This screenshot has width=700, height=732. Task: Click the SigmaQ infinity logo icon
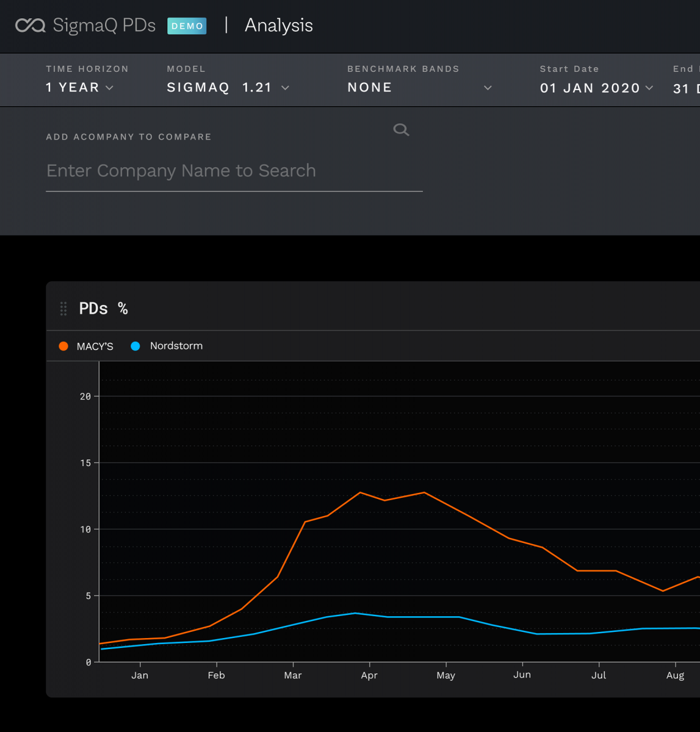pos(30,26)
